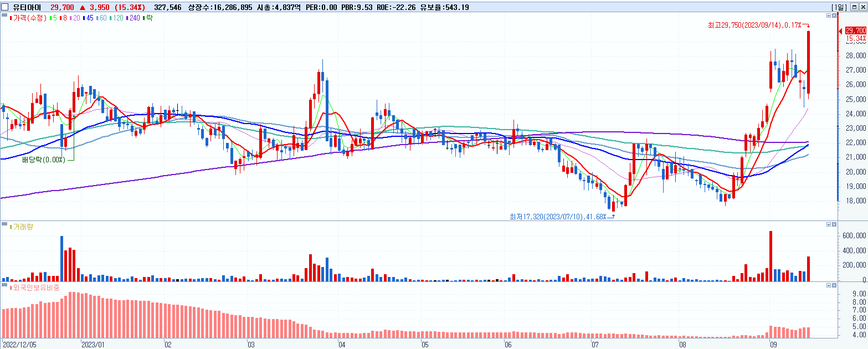Screen dimensions: 868x349
Task: Click the 15.34% change rate in header
Action: tap(131, 7)
